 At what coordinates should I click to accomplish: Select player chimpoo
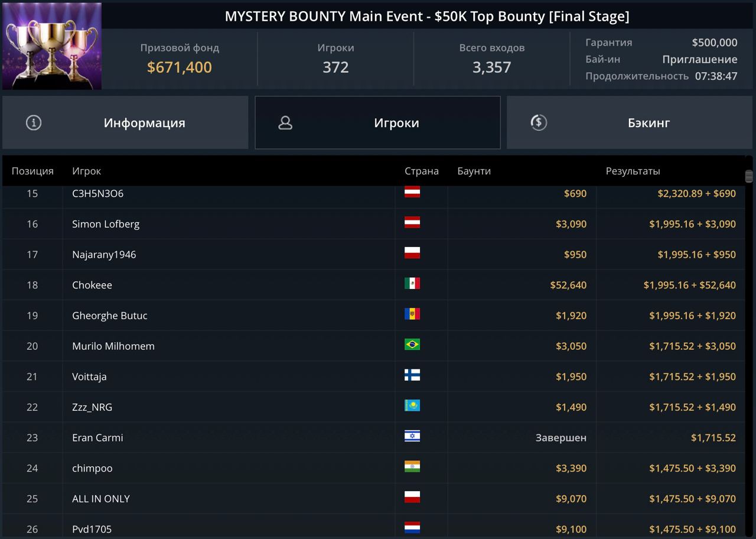tap(92, 468)
